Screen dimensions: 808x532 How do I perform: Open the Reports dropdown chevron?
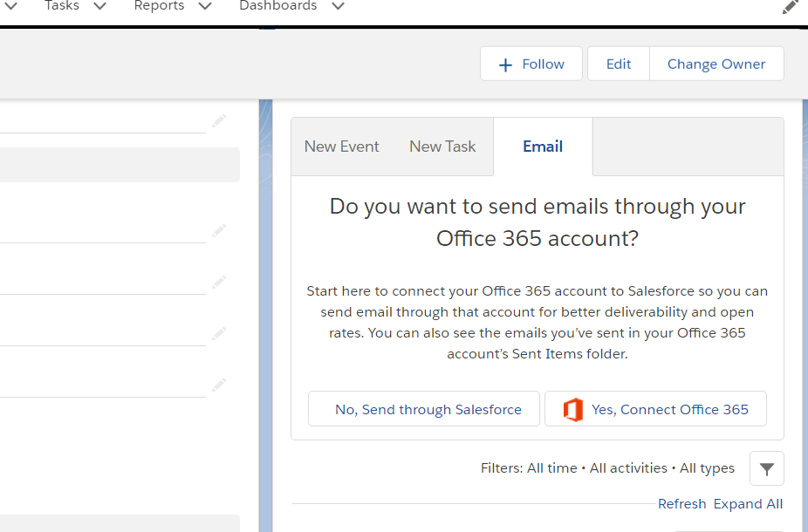tap(205, 6)
